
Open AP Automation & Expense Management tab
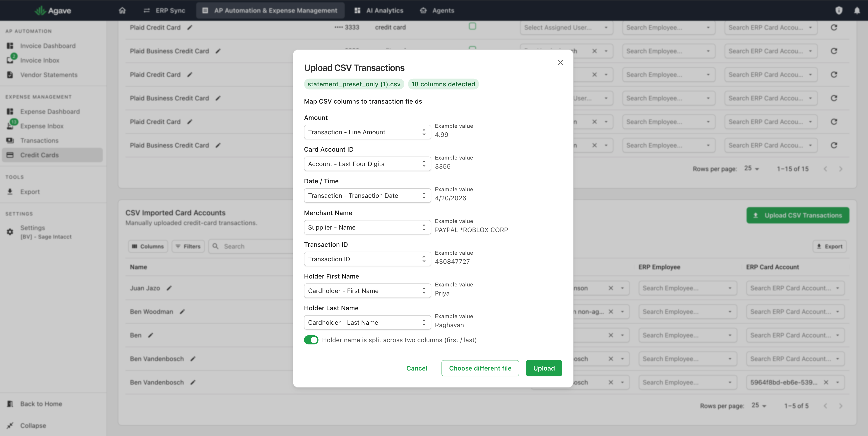point(270,10)
